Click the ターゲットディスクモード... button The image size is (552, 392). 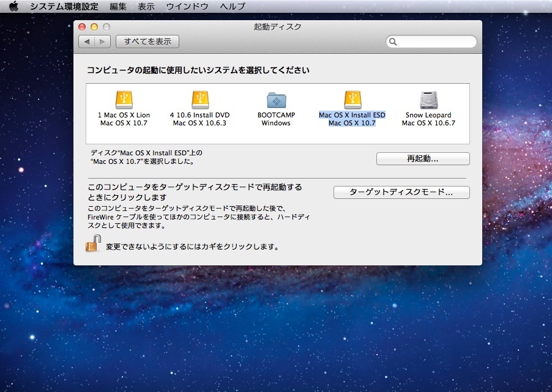pos(401,192)
